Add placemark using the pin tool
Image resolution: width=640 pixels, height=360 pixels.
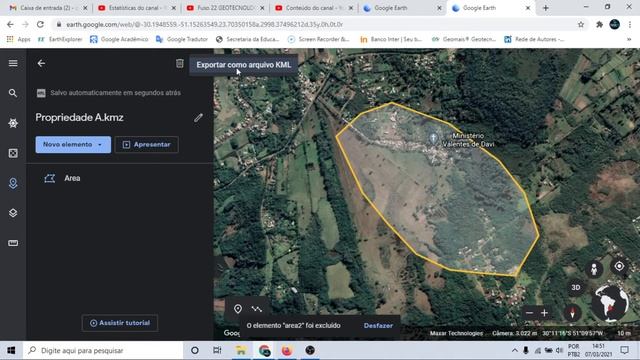[238, 309]
